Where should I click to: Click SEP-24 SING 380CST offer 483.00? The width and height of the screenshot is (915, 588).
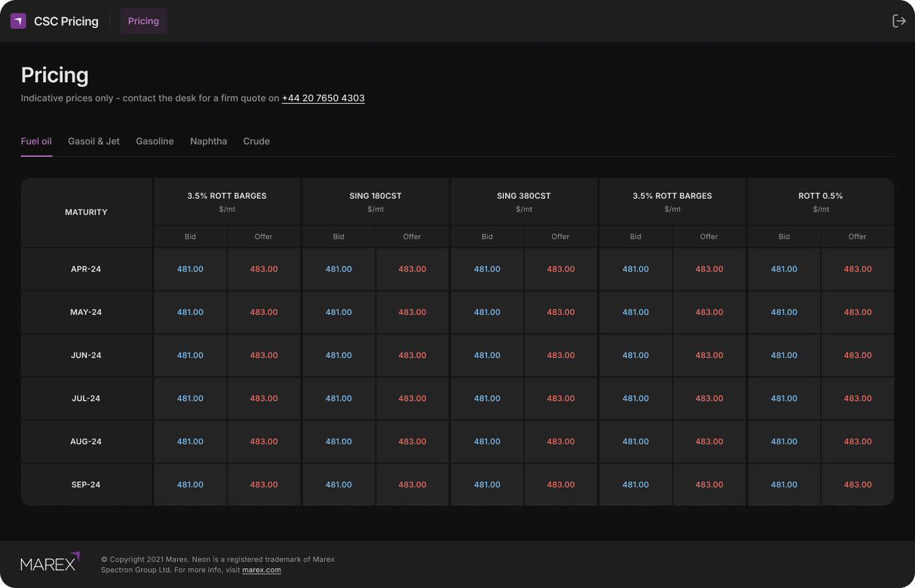(x=561, y=485)
